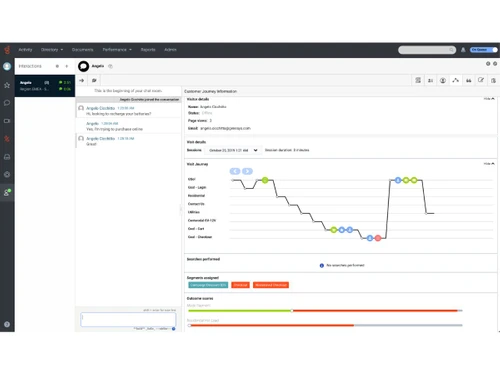Open the Directory dropdown menu
Image resolution: width=500 pixels, height=375 pixels.
click(x=52, y=50)
